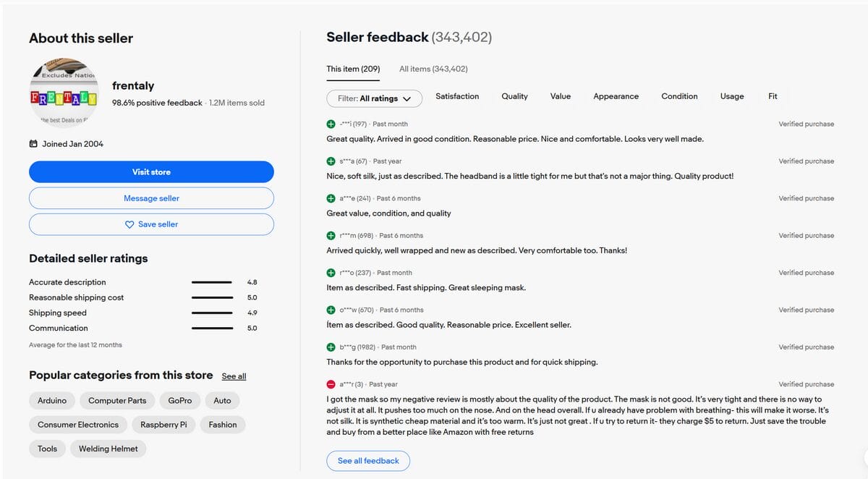Click the Visit store button
This screenshot has width=868, height=479.
[151, 171]
